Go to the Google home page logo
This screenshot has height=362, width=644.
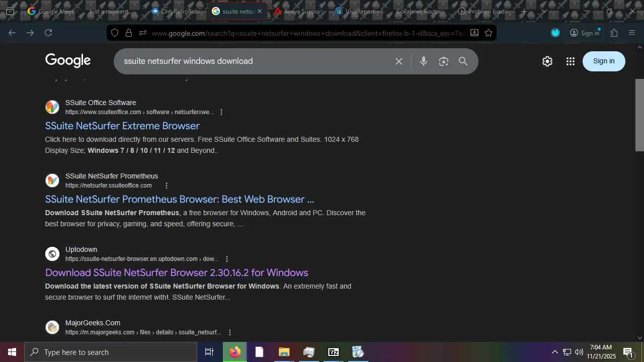[x=68, y=61]
